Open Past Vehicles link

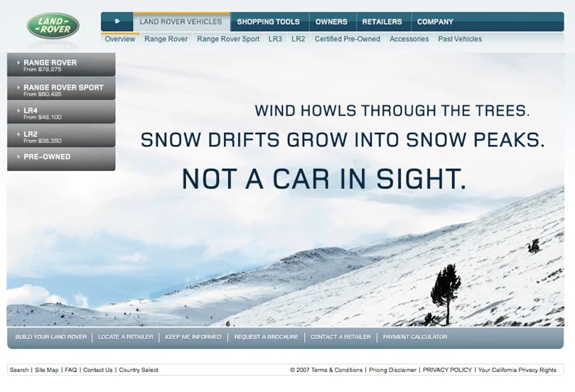click(460, 39)
